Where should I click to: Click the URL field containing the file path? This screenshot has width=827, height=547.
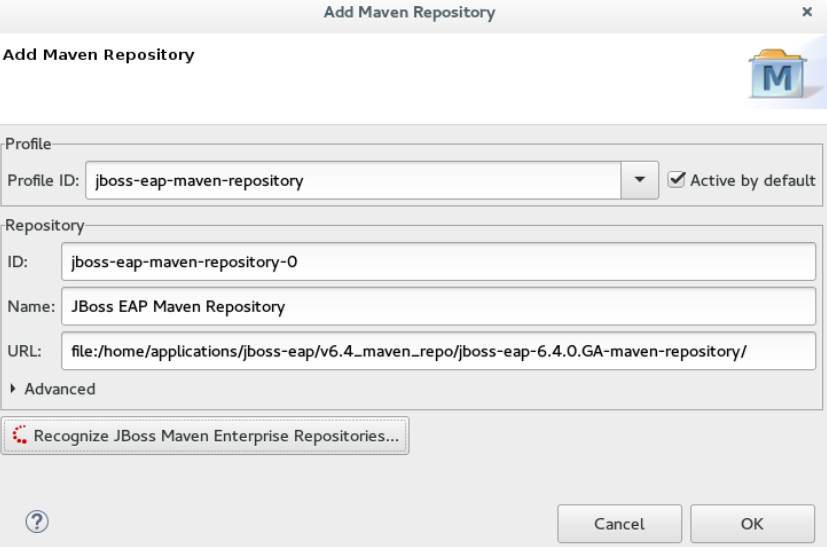pyautogui.click(x=438, y=351)
